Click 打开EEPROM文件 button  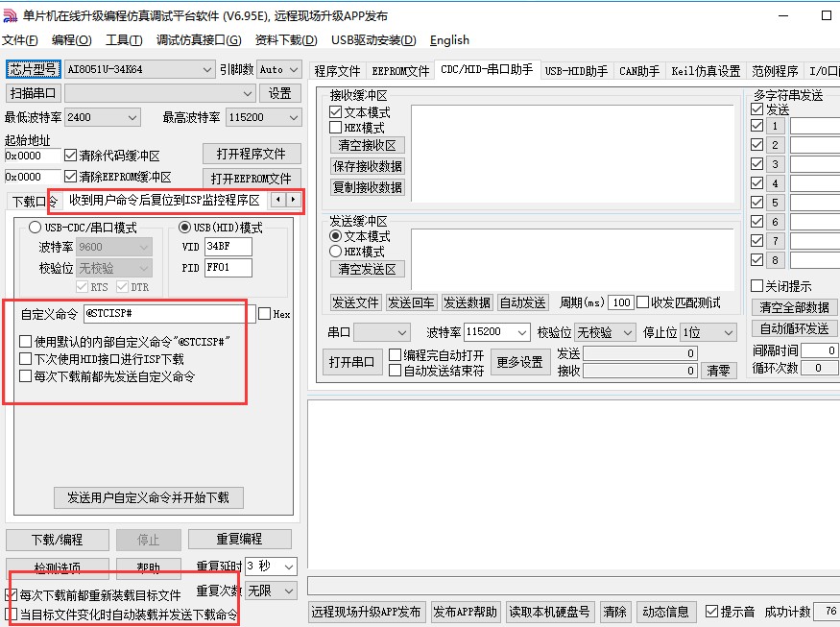pos(252,179)
